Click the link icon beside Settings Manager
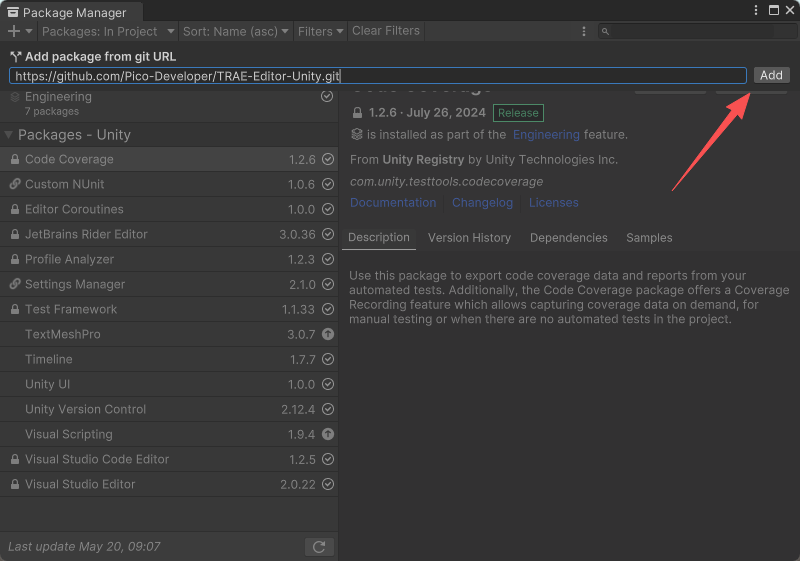Screen dimensions: 800x561 click(x=15, y=284)
